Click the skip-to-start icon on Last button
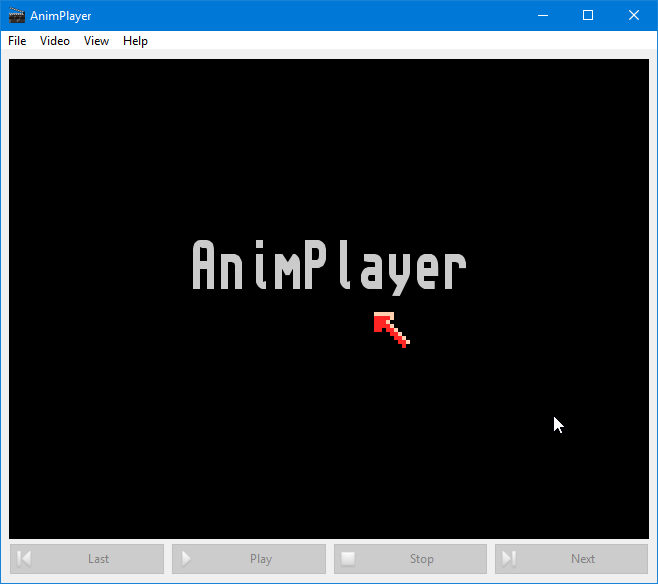 click(x=25, y=559)
